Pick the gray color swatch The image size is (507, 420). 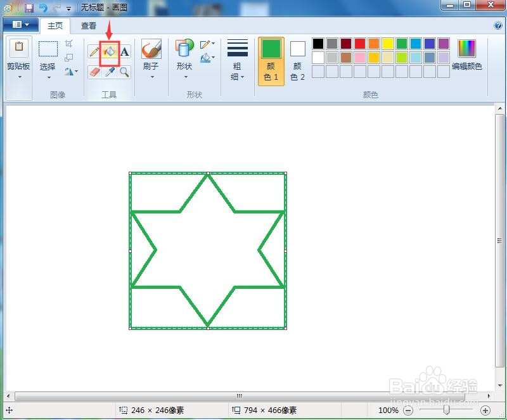click(332, 44)
